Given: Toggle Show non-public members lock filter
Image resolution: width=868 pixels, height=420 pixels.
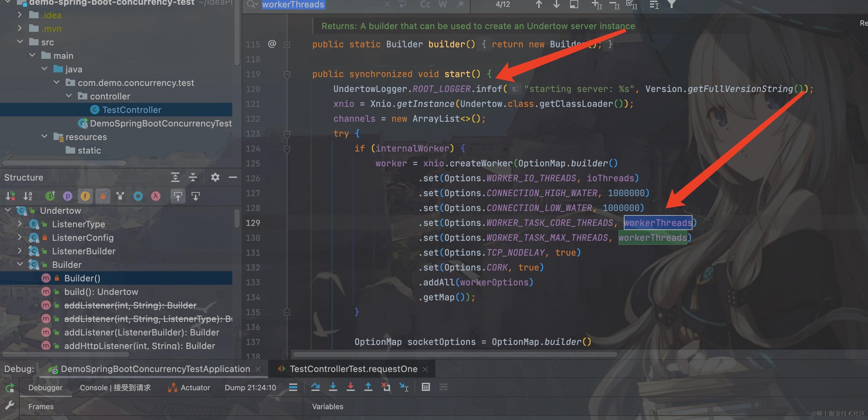Looking at the screenshot, I should (103, 196).
